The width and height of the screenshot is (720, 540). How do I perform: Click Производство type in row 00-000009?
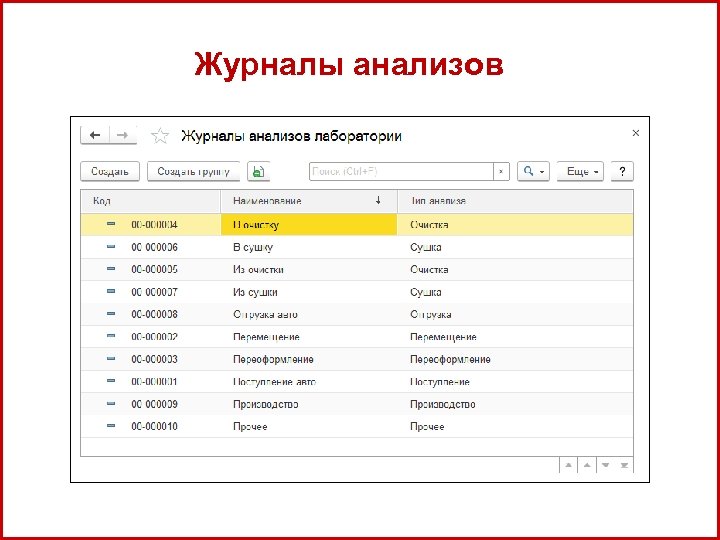click(x=515, y=404)
